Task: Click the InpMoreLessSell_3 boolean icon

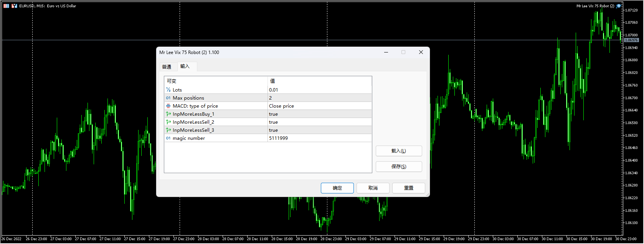Action: [x=168, y=130]
